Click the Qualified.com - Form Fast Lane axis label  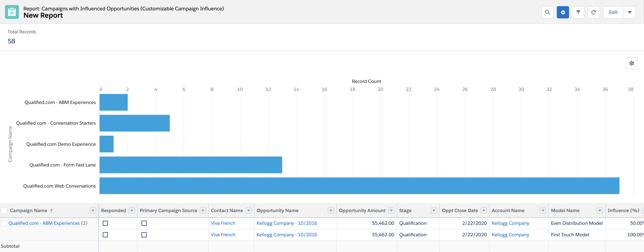62,165
